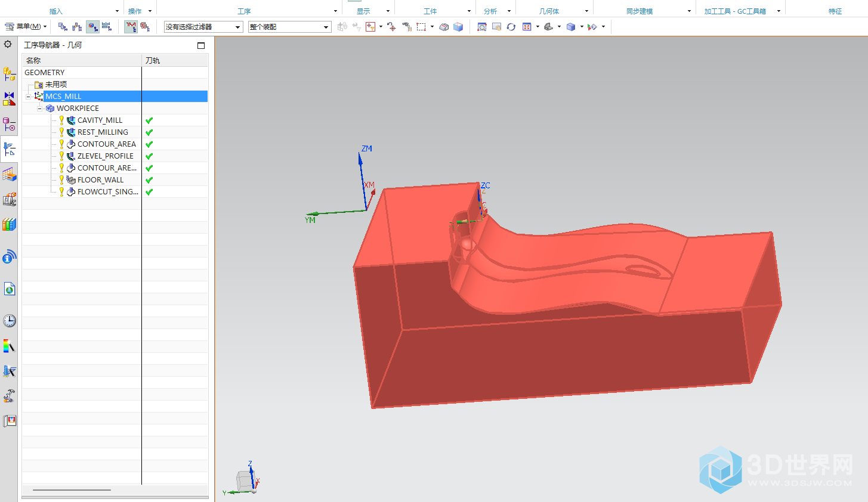Image resolution: width=868 pixels, height=502 pixels.
Task: Click the 特征 ribbon group label
Action: [835, 11]
